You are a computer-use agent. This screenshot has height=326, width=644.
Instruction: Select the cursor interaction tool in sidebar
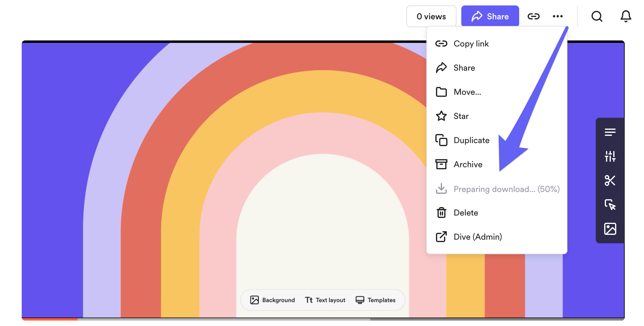click(610, 205)
